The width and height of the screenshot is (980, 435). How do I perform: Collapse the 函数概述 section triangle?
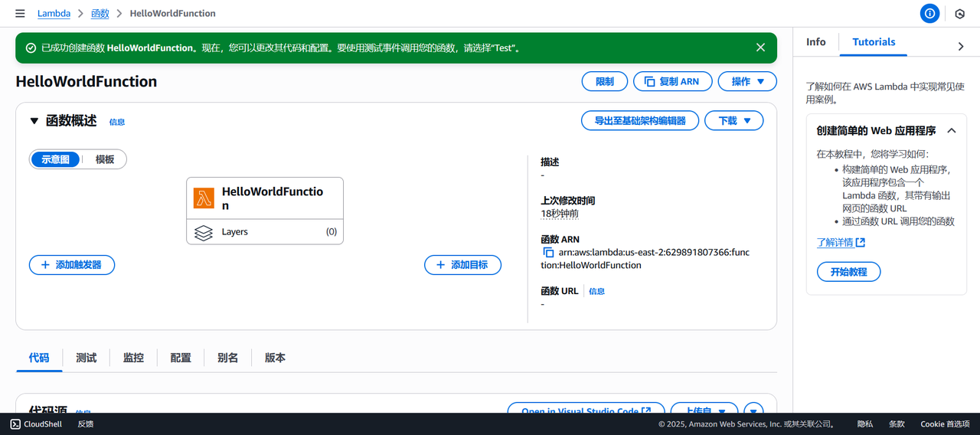pyautogui.click(x=34, y=121)
